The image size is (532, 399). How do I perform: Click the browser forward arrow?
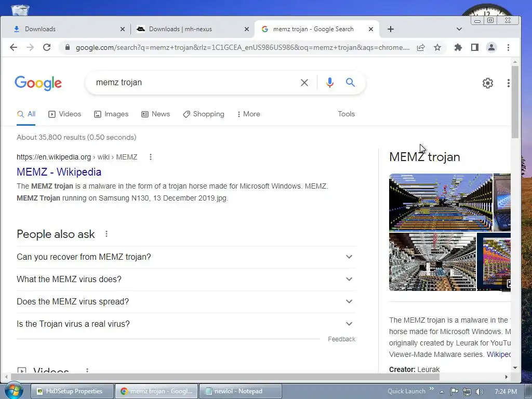click(x=30, y=47)
